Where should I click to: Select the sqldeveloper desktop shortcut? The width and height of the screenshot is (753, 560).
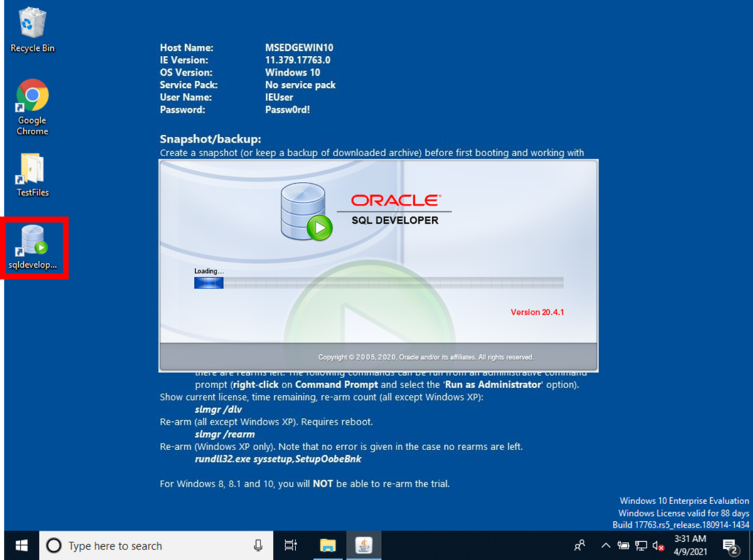32,246
